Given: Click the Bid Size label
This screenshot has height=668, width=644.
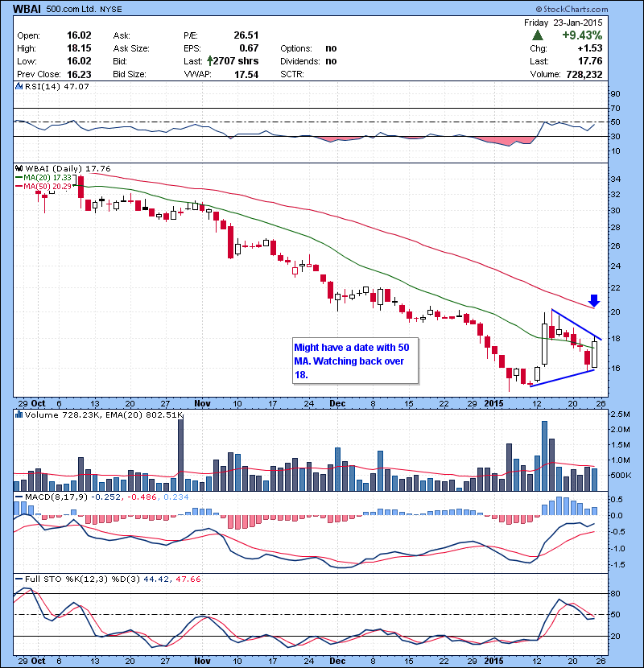Looking at the screenshot, I should point(130,74).
